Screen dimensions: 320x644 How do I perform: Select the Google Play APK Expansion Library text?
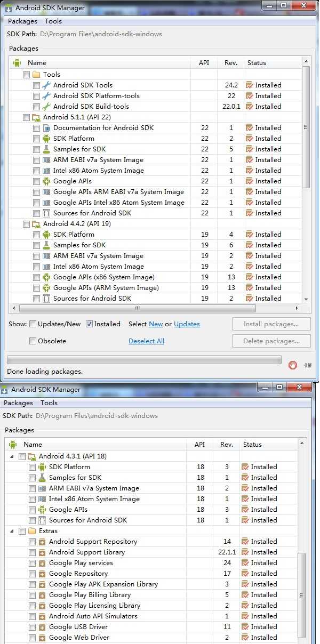tap(103, 584)
